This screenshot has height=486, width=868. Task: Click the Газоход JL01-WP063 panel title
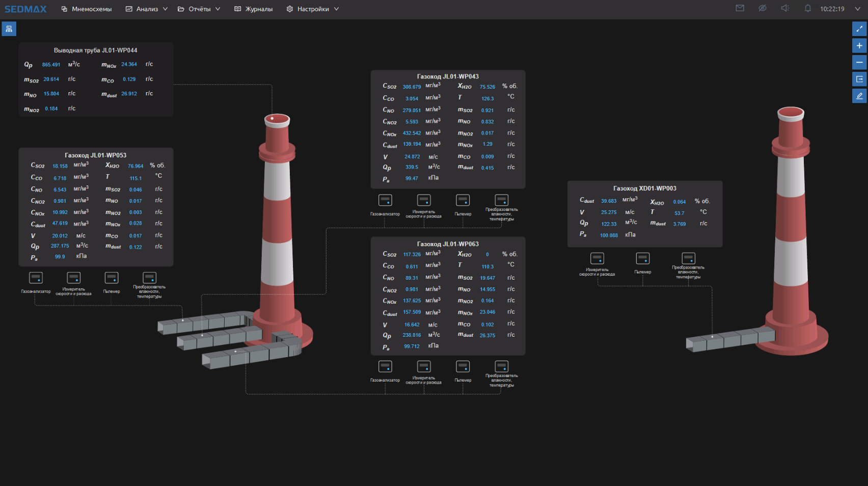point(448,244)
